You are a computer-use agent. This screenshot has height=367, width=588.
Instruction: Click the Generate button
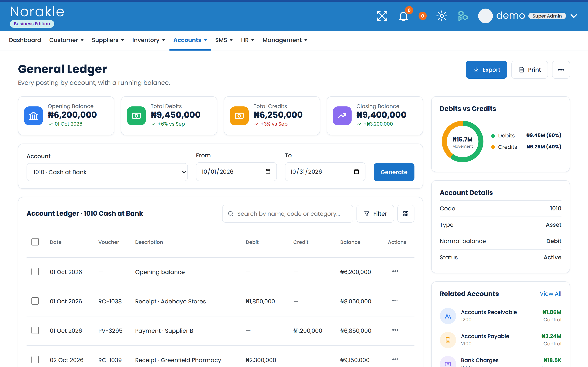pyautogui.click(x=394, y=172)
